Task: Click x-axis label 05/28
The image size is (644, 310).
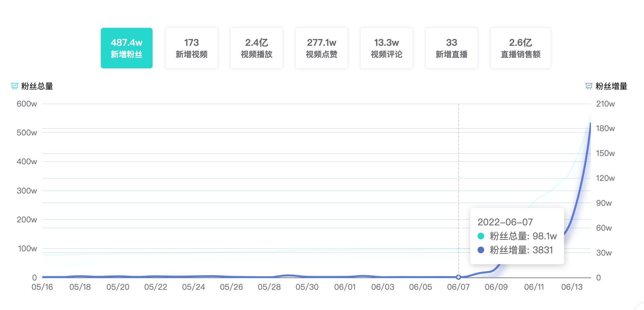Action: point(269,287)
